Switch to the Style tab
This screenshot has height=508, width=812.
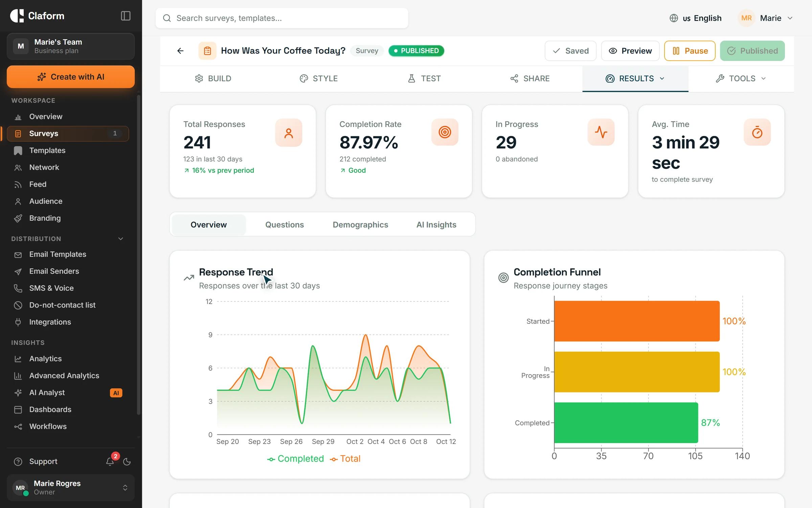pos(318,79)
